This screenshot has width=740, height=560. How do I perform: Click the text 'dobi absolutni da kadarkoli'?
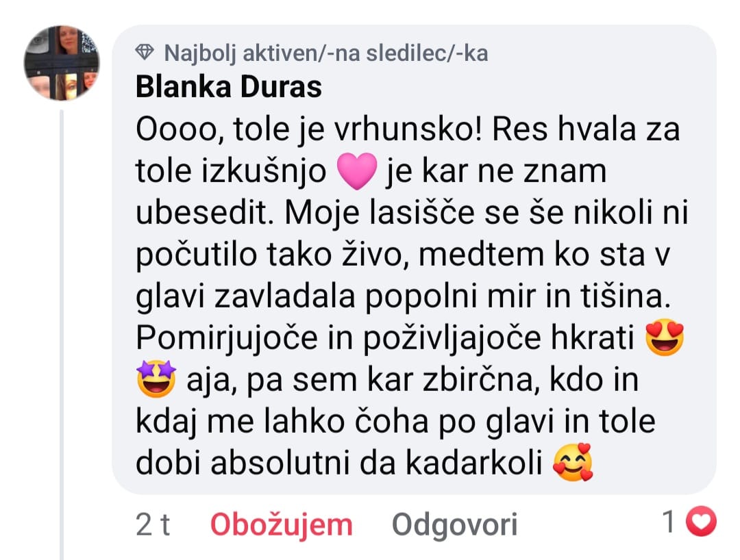pos(339,463)
